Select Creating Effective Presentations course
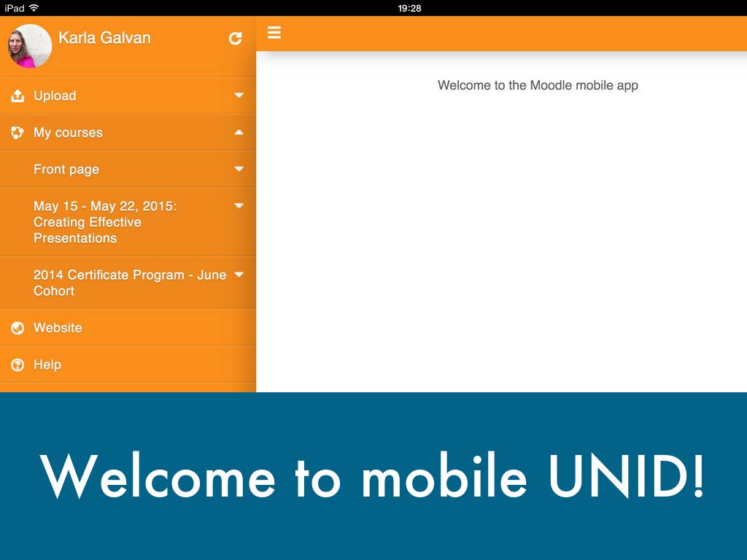 104,222
